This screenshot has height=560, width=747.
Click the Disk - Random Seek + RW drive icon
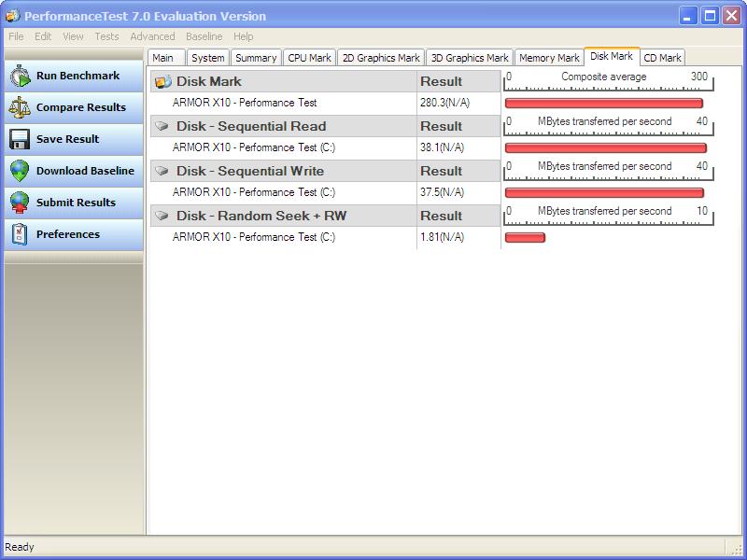click(162, 216)
